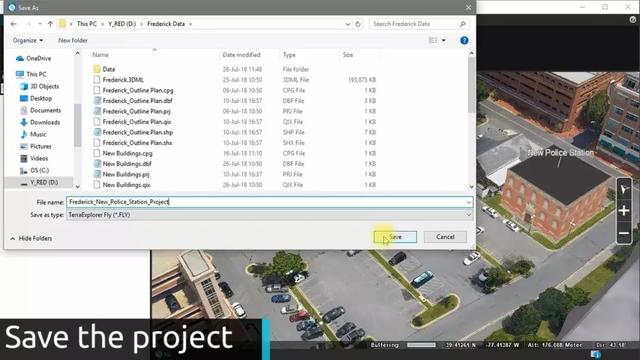Zoom out with the minus map control
This screenshot has width=640, height=360.
pyautogui.click(x=624, y=233)
